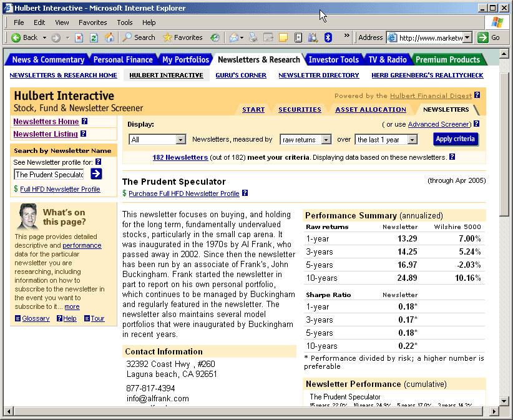Click the vertical scrollbar down arrow
Image resolution: width=513 pixels, height=420 pixels.
click(x=505, y=400)
